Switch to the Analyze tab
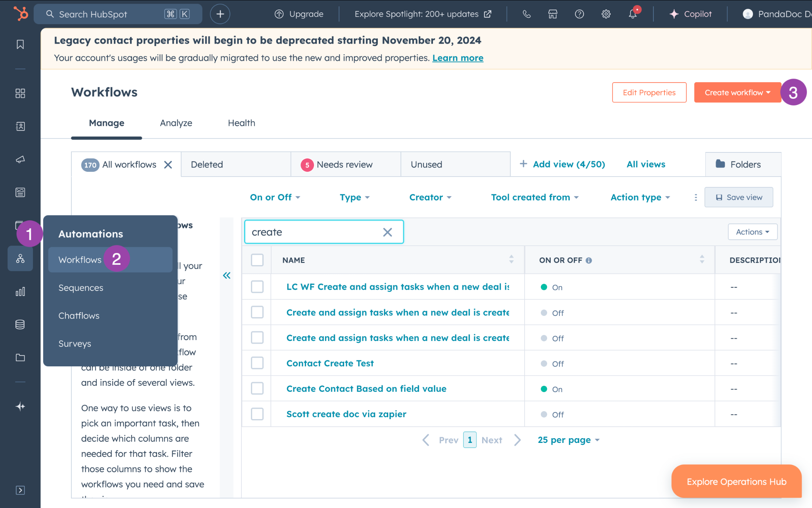Image resolution: width=812 pixels, height=508 pixels. coord(176,123)
